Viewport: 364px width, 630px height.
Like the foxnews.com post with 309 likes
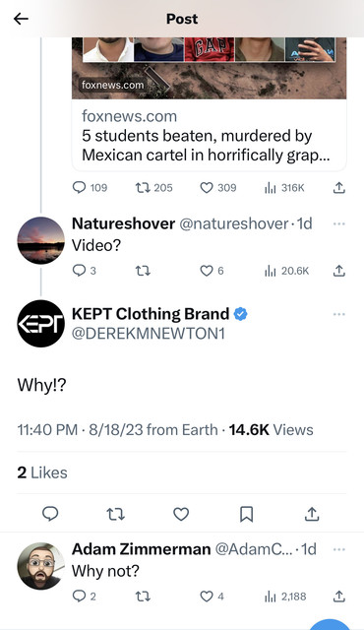(x=218, y=188)
